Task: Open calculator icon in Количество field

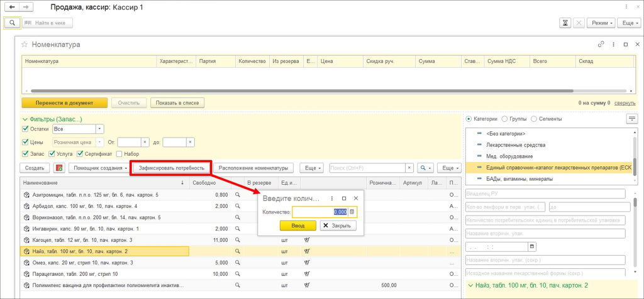Action: [352, 212]
